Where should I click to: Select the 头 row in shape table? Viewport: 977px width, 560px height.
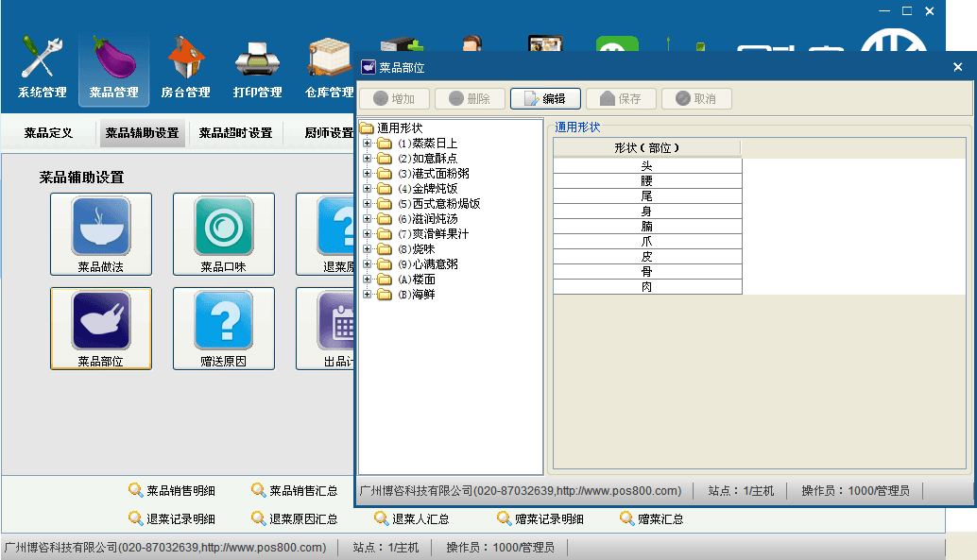pyautogui.click(x=647, y=166)
